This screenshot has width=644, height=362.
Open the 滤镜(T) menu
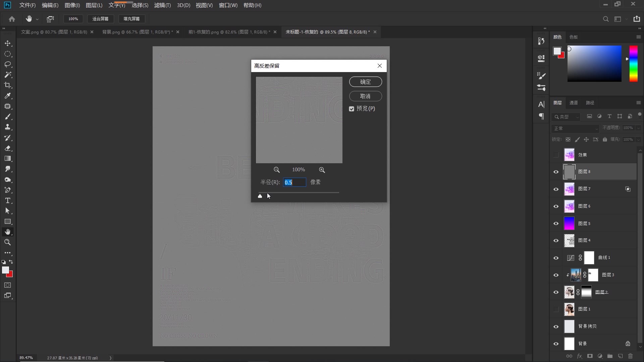(162, 5)
